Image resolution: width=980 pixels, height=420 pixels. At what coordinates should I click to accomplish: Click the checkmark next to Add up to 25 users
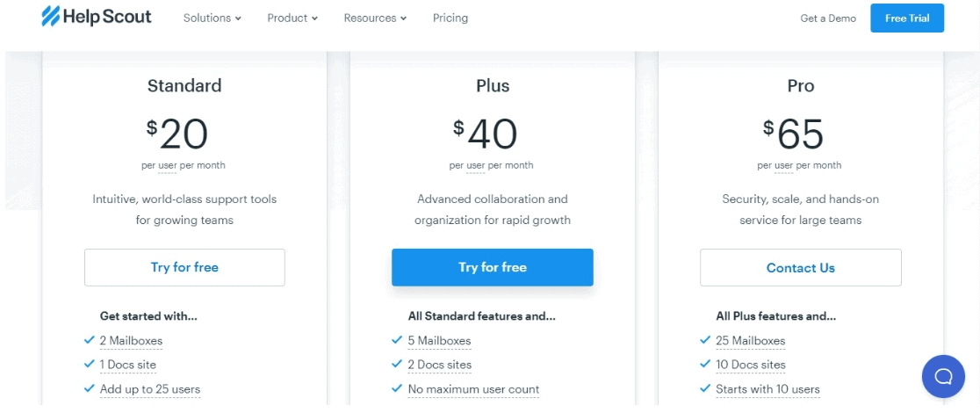pos(89,388)
